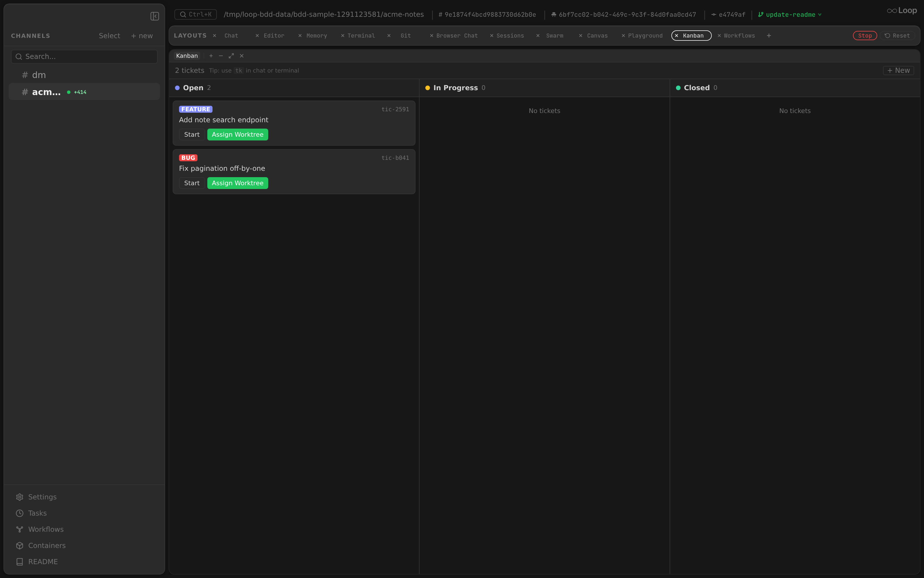Close the Canvas layout tab
The height and width of the screenshot is (578, 924).
tap(581, 36)
